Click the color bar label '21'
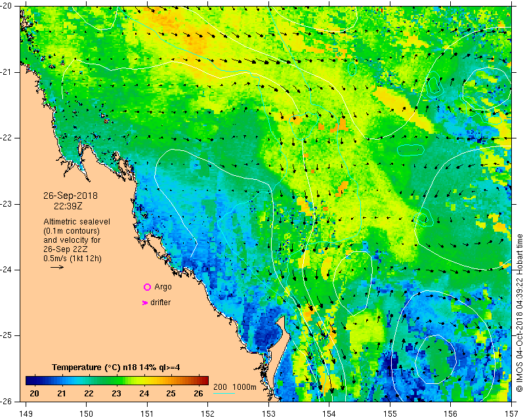Image resolution: width=525 pixels, height=420 pixels. 61,393
